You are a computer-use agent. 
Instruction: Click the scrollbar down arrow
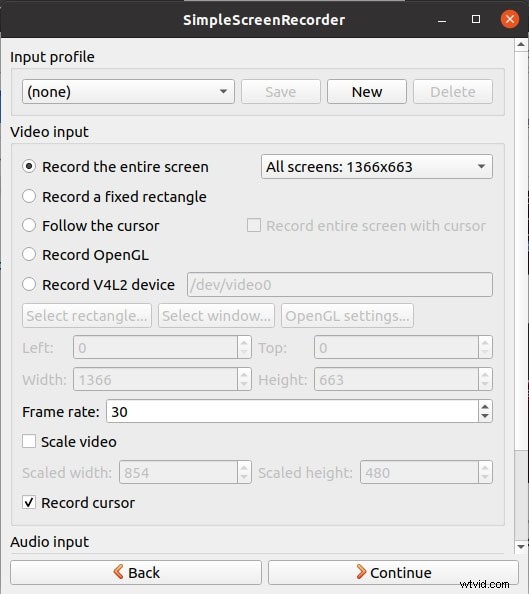tap(521, 546)
